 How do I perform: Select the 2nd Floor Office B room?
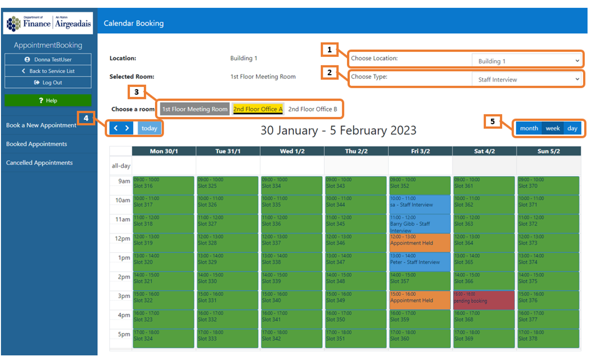click(x=312, y=109)
